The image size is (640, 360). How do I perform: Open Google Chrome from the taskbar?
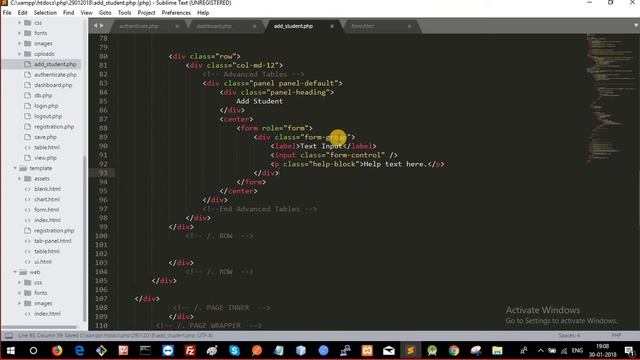(454, 351)
